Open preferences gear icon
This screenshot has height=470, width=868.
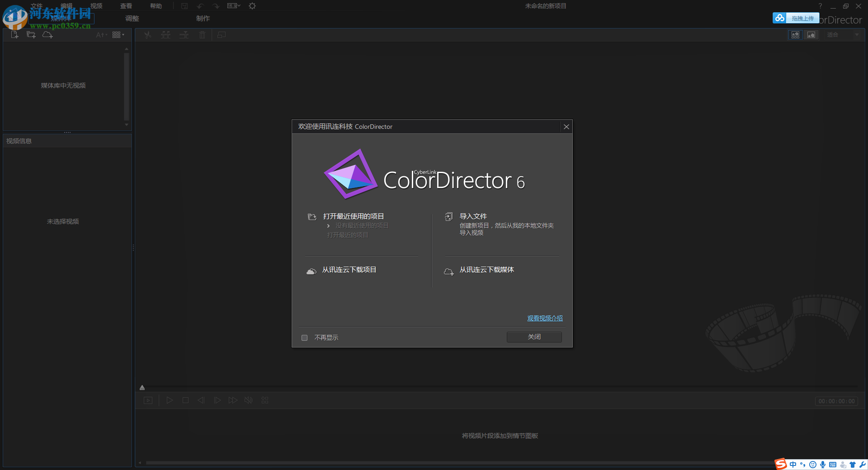(x=252, y=6)
